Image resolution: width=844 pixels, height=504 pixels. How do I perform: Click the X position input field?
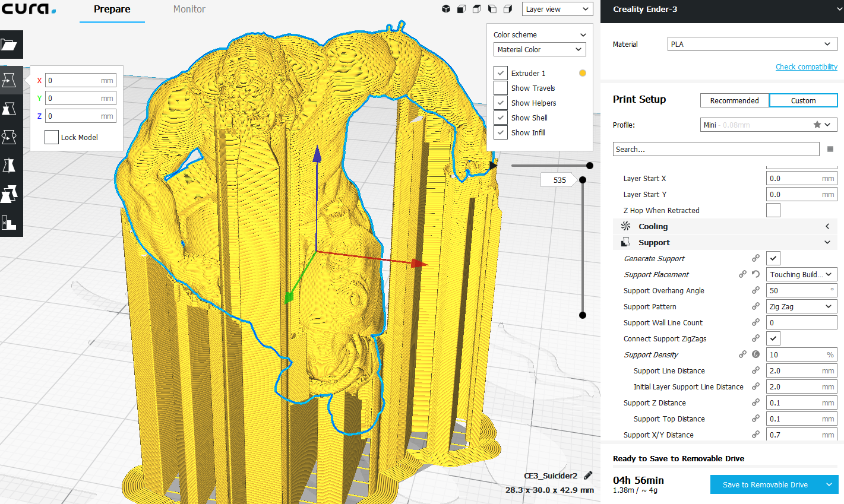[x=80, y=80]
